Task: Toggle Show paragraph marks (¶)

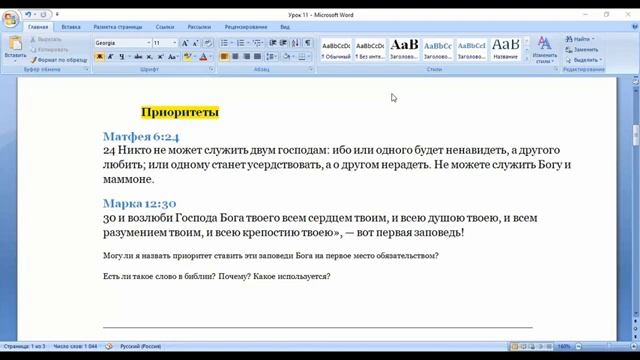Action: [x=308, y=43]
